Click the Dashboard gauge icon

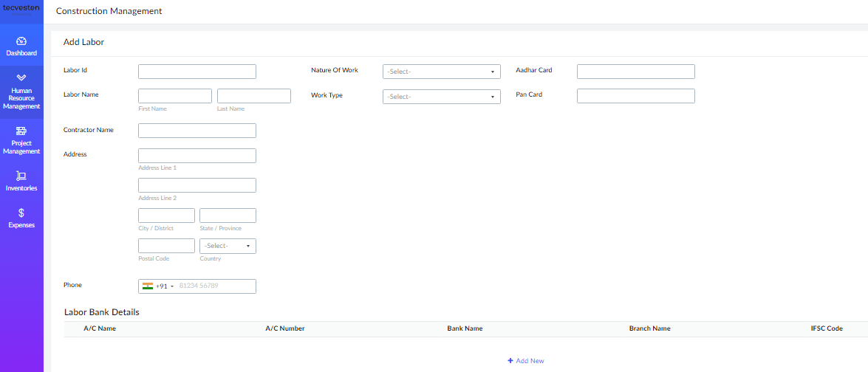coord(21,41)
